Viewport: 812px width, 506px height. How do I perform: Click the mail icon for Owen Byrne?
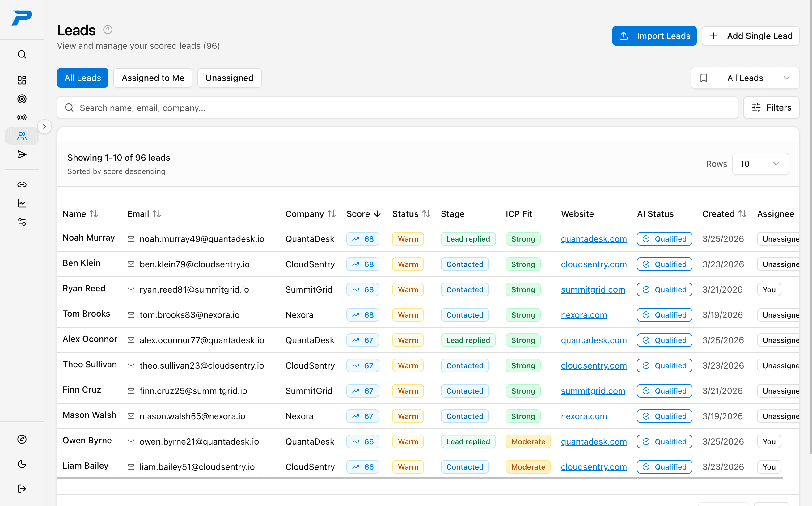pyautogui.click(x=131, y=441)
